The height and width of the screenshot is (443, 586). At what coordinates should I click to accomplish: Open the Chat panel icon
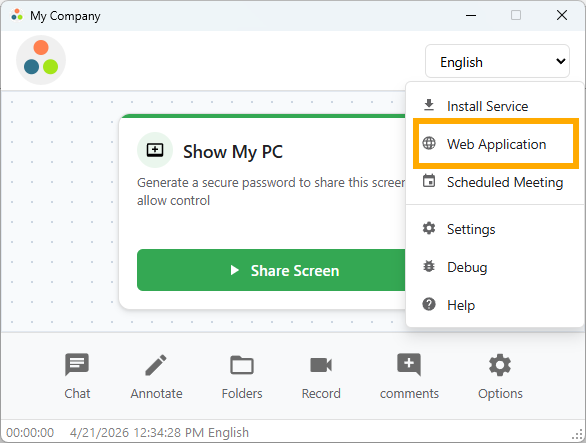click(77, 365)
